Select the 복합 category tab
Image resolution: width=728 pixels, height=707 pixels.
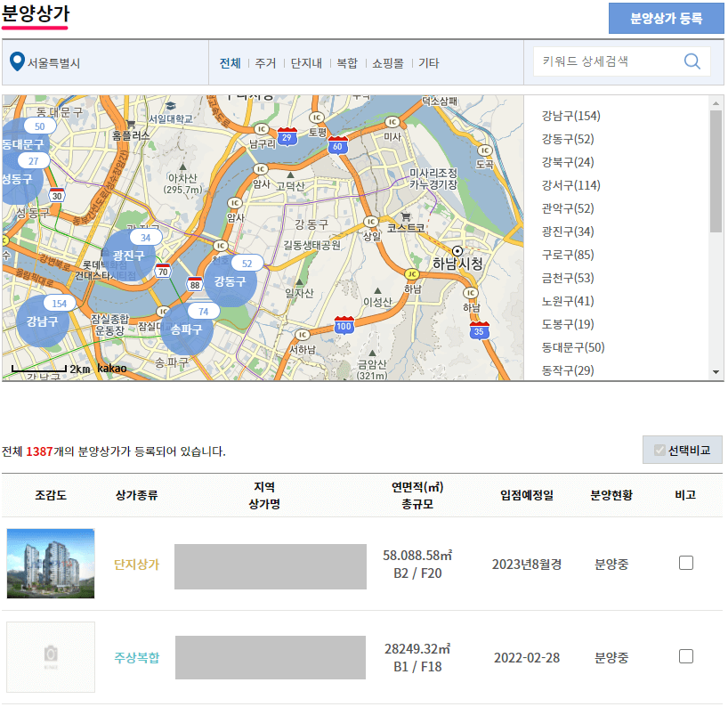point(347,62)
